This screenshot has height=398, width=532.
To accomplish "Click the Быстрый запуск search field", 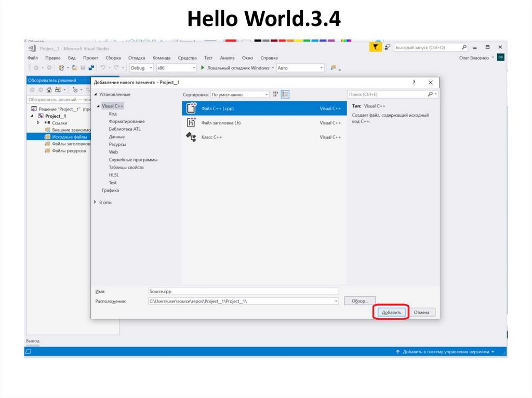I will pyautogui.click(x=428, y=47).
